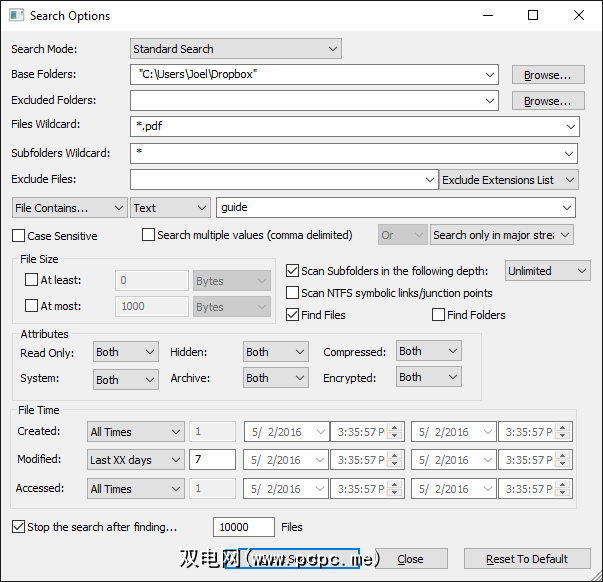The width and height of the screenshot is (603, 582).
Task: Check the Find Folders checkbox
Action: 438,315
